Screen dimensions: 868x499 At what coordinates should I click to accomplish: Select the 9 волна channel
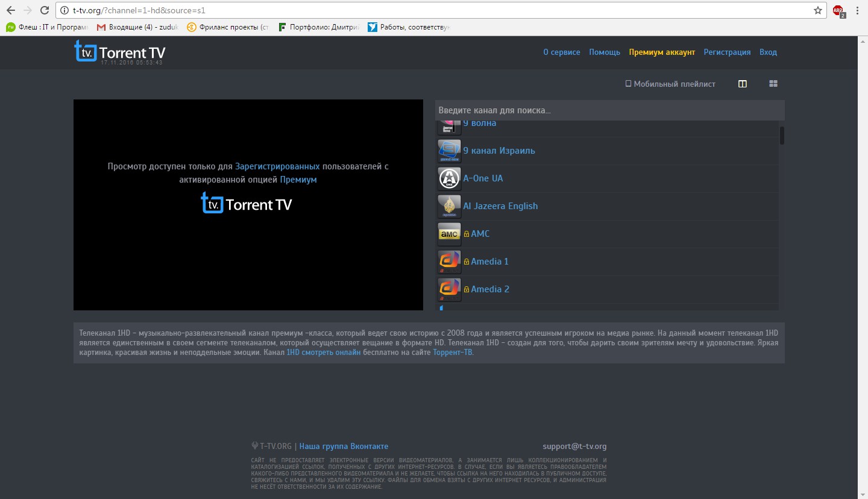480,124
